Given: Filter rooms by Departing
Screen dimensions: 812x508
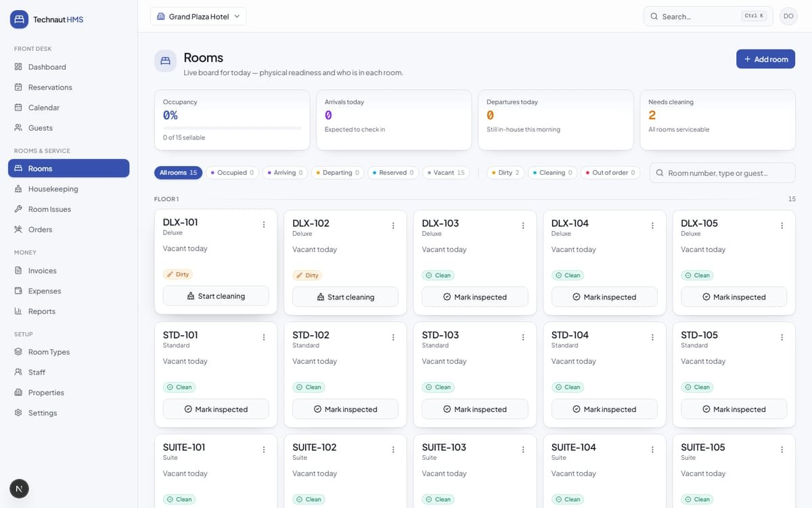Looking at the screenshot, I should pos(338,173).
